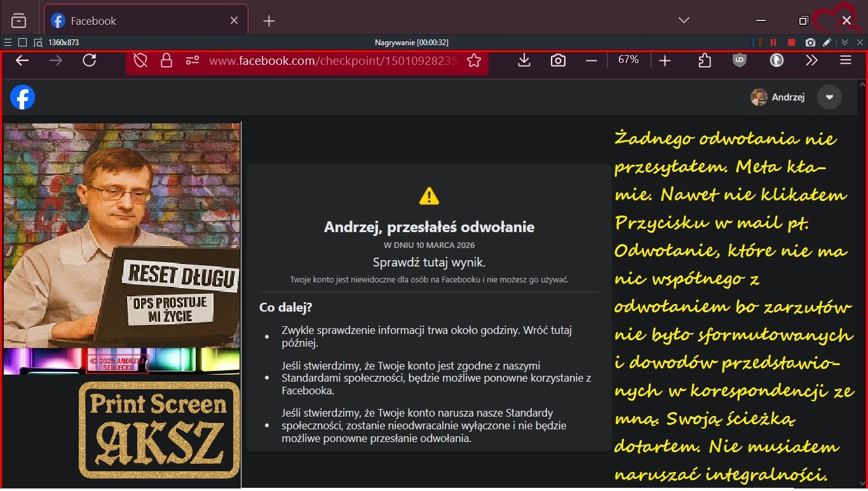Image resolution: width=868 pixels, height=491 pixels.
Task: Expand the overflow toolbar chevron
Action: pos(811,60)
